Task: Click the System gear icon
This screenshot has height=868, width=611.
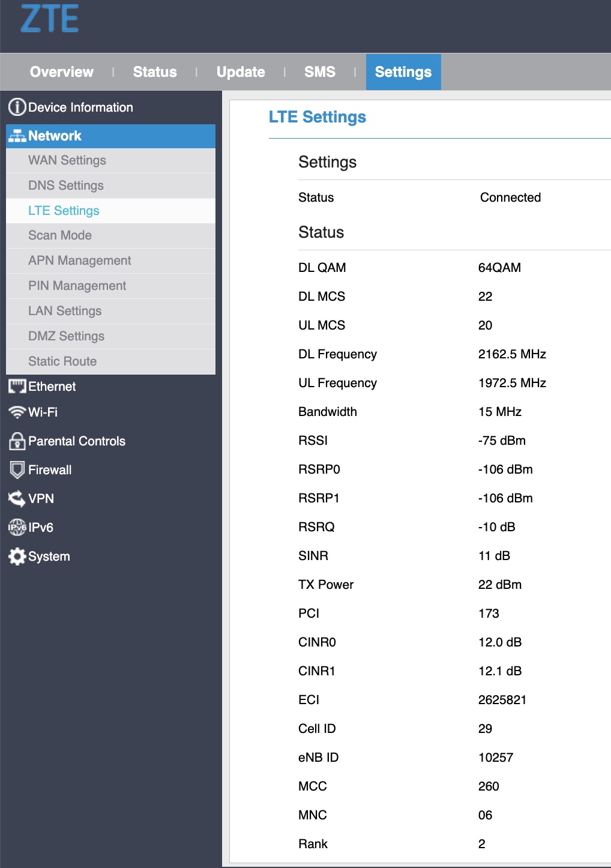Action: click(17, 556)
